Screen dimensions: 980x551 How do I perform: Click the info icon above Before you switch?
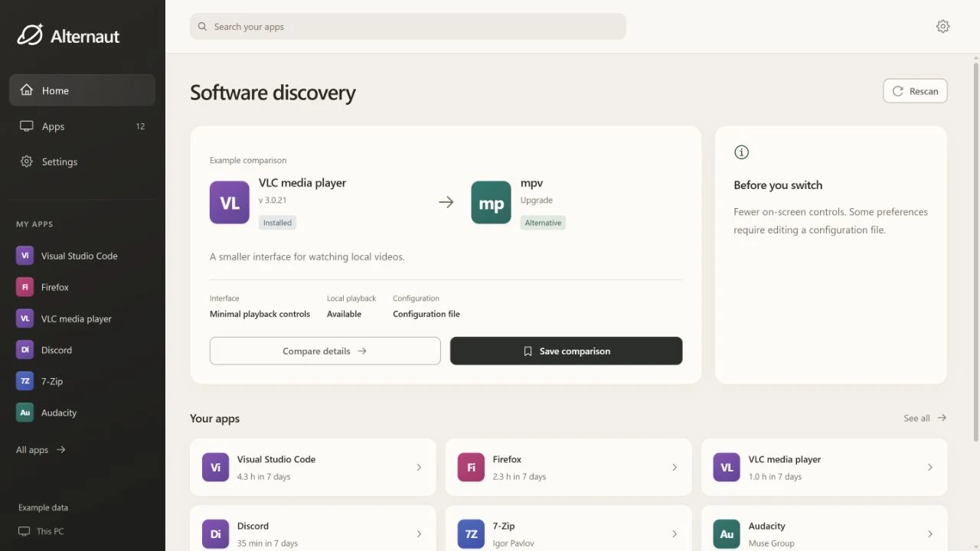[741, 152]
